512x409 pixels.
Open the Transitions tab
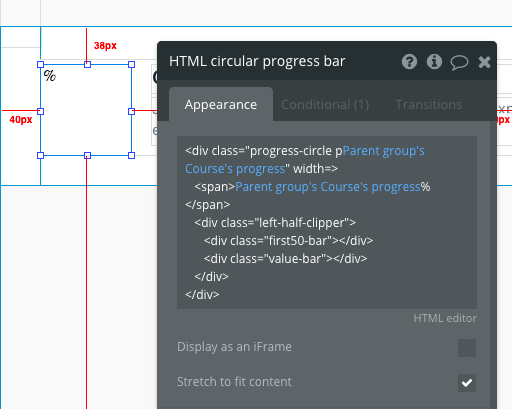tap(429, 105)
